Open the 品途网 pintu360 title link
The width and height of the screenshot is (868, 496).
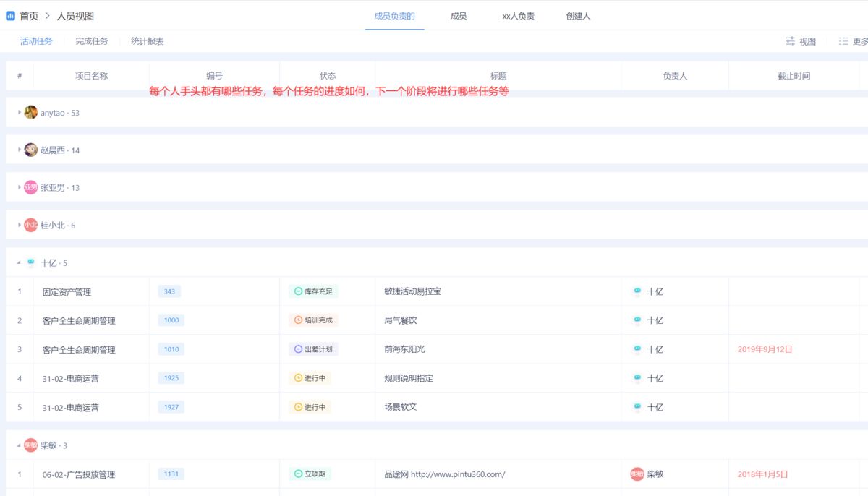point(444,474)
